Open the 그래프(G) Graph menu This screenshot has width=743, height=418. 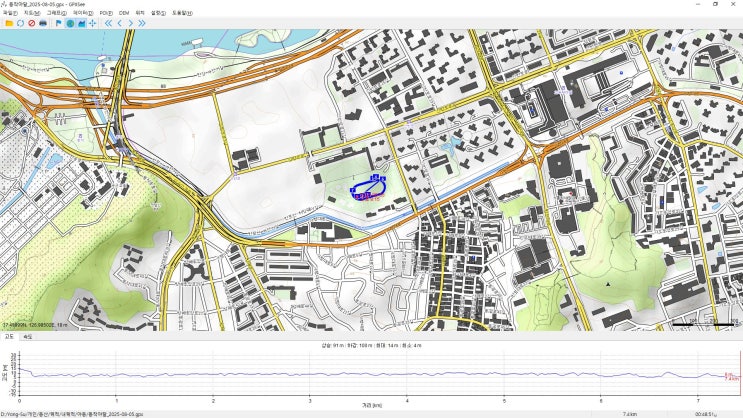(56, 13)
